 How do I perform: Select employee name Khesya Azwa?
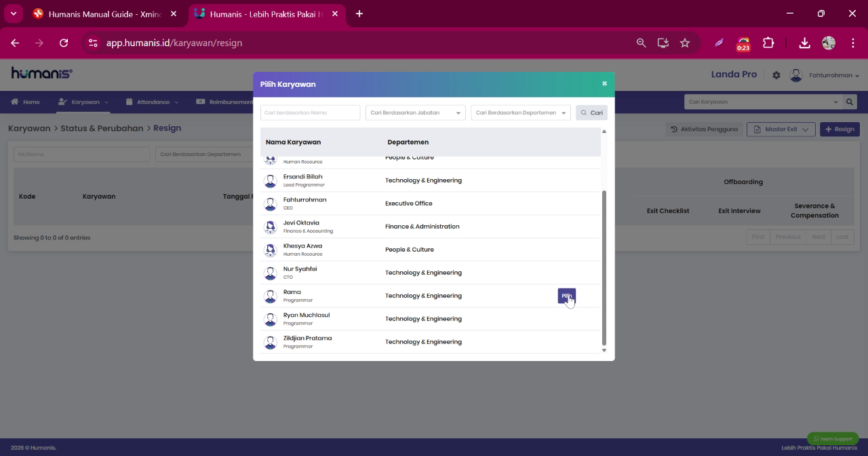pos(302,246)
